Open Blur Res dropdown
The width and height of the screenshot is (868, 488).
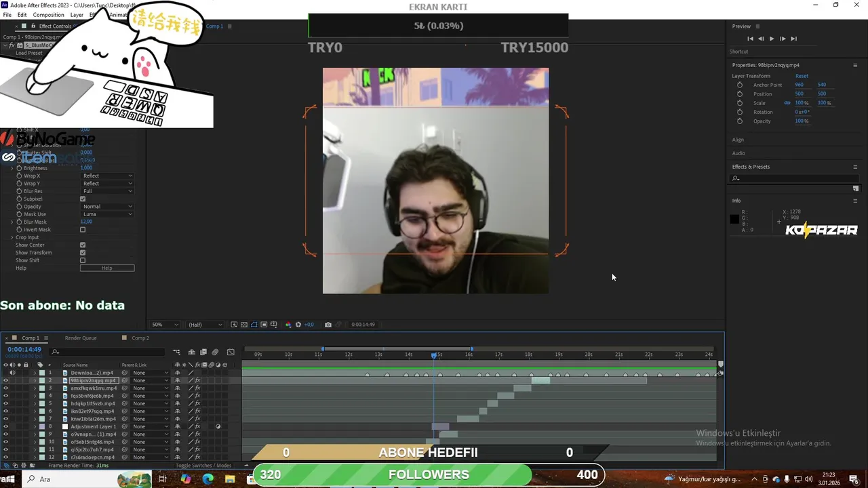click(107, 191)
